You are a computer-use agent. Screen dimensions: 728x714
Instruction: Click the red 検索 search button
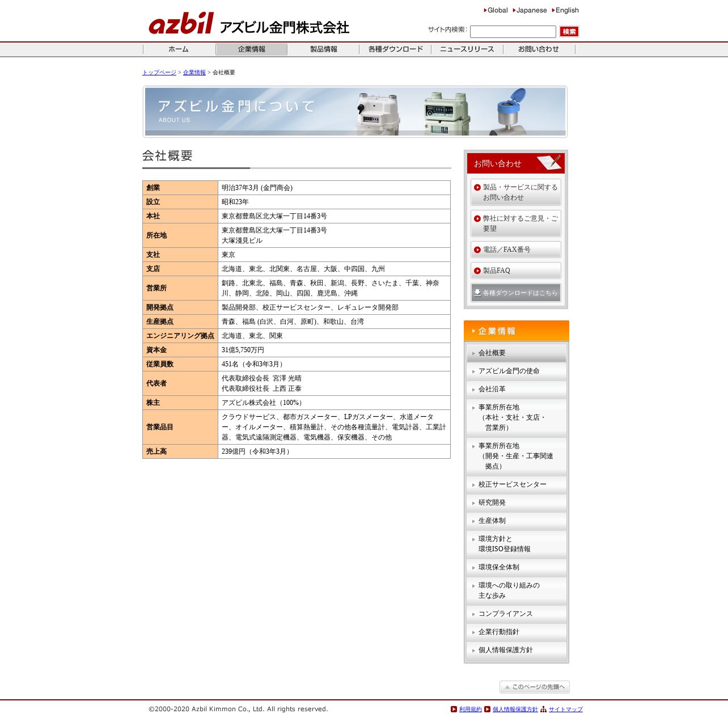tap(569, 32)
